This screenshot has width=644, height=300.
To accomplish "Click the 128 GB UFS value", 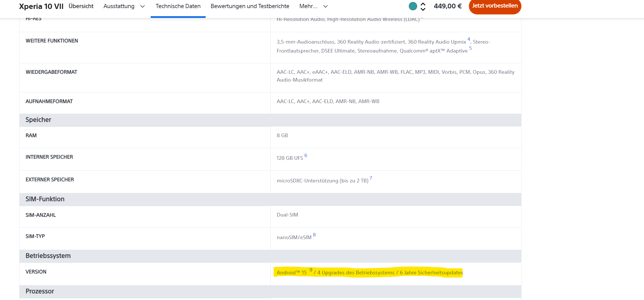I will (290, 158).
